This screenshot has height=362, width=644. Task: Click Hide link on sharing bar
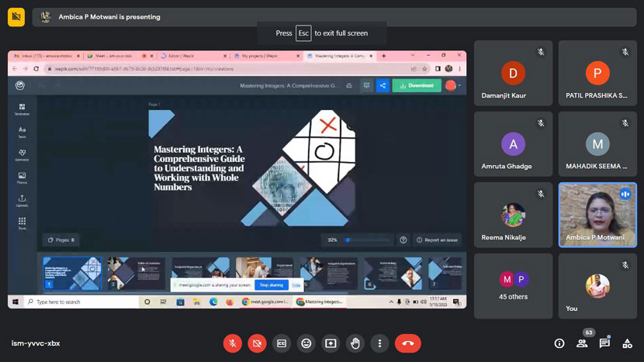296,284
